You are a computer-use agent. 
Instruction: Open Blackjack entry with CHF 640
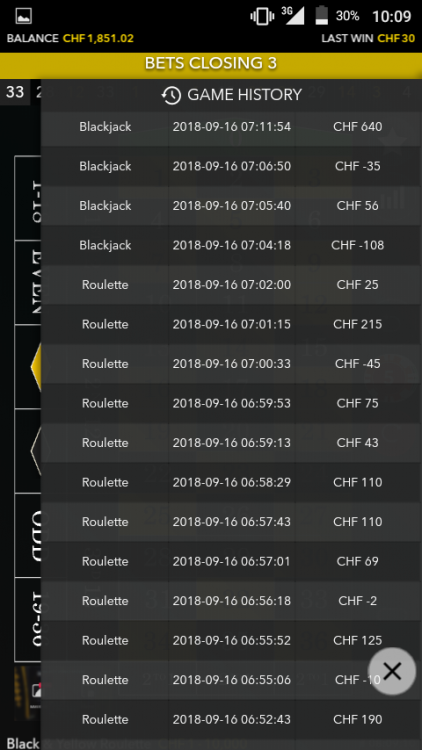(x=231, y=127)
